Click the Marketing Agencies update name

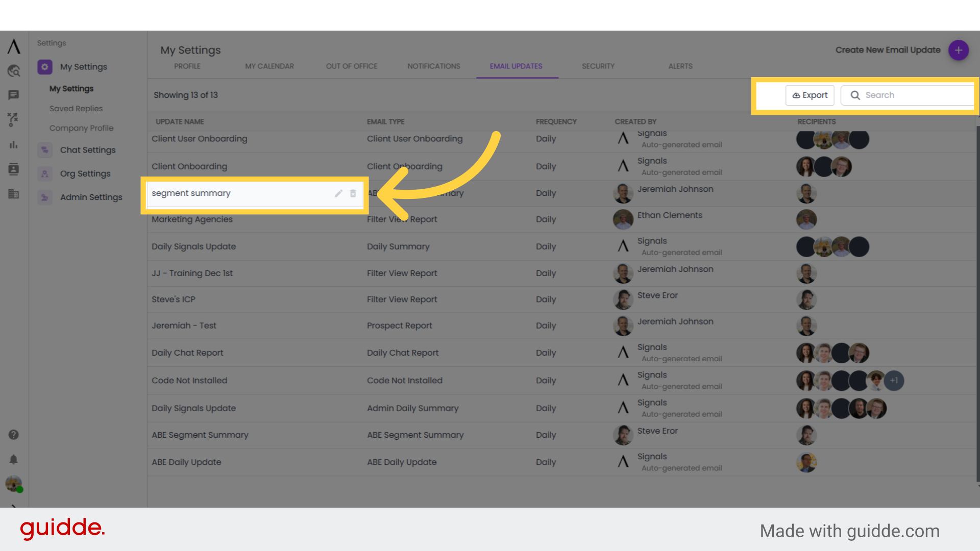192,219
